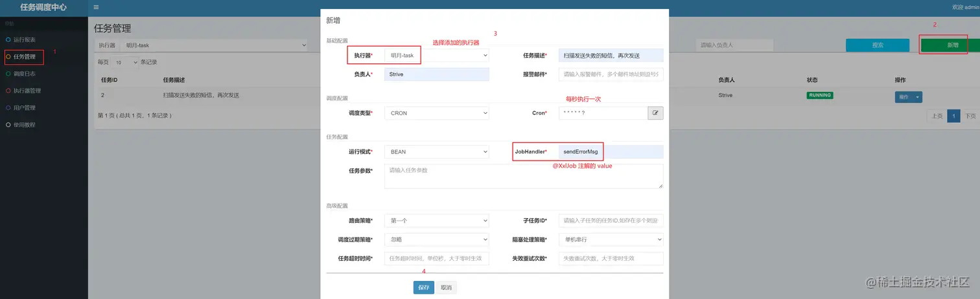Click the 新增 dialog title

(333, 21)
